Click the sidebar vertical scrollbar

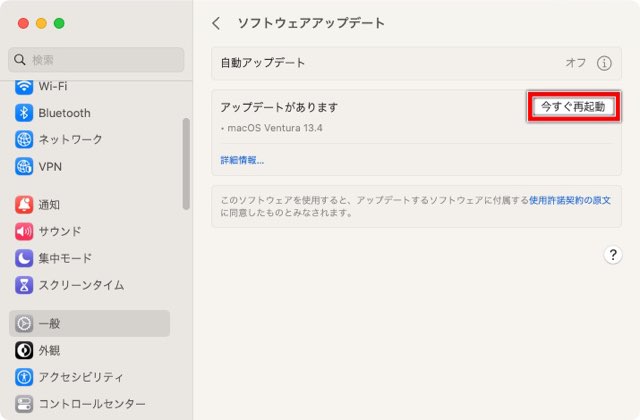[186, 164]
